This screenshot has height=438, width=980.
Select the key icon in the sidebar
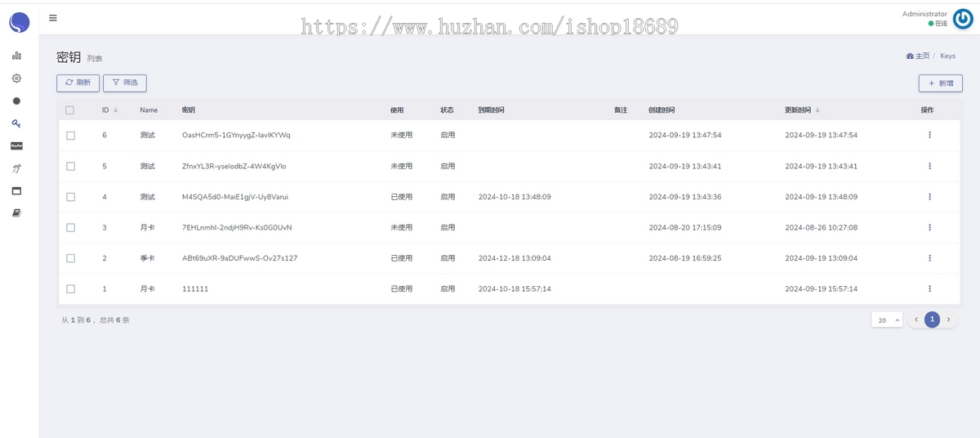(x=16, y=123)
